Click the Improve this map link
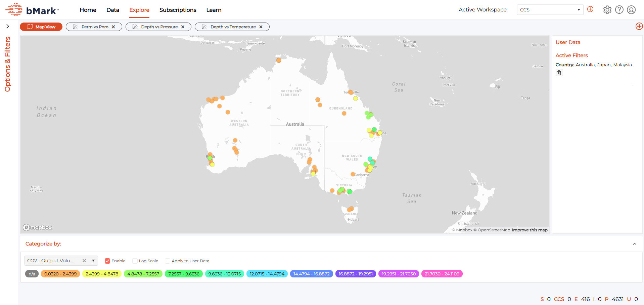The width and height of the screenshot is (644, 305). pyautogui.click(x=530, y=230)
